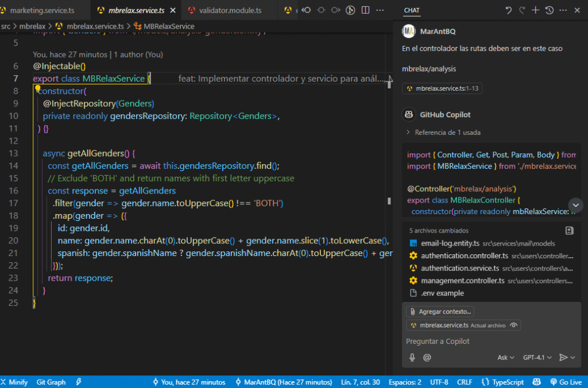Click the Copilot status icon in status bar

pyautogui.click(x=536, y=382)
